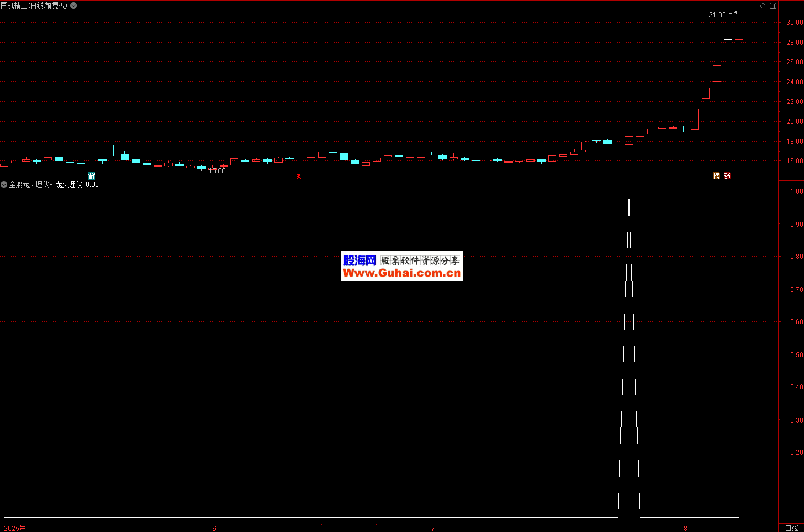Click the 2025年 date axis label

(15, 528)
